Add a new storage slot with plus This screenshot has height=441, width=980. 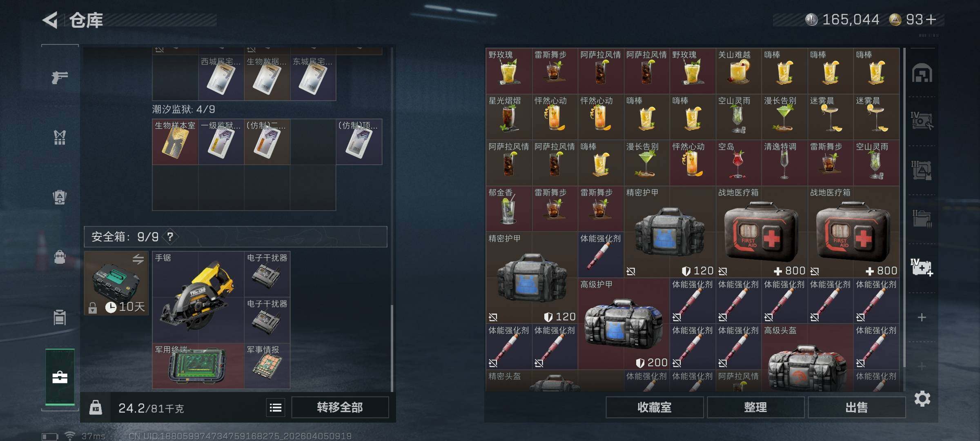(x=922, y=317)
